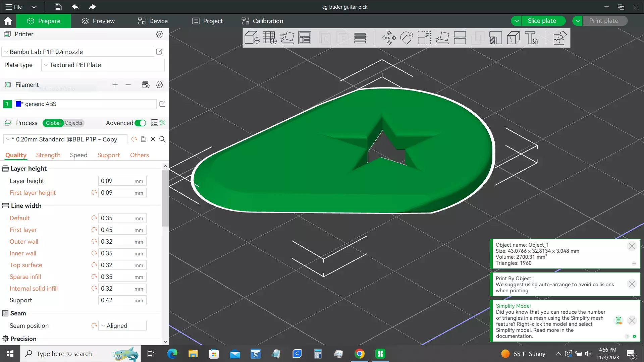Open the File menu dropdown arrow
644x362 pixels.
[x=34, y=7]
